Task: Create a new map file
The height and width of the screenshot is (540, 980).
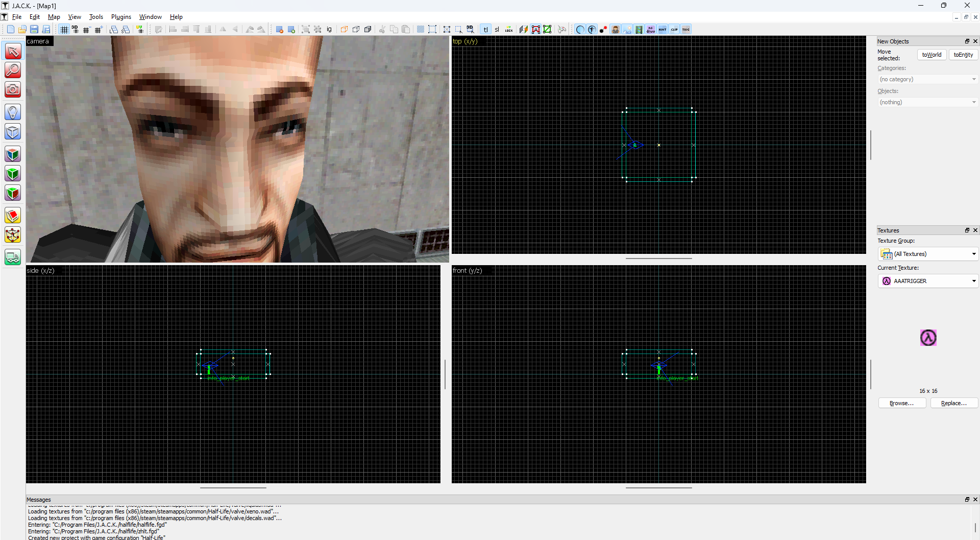Action: coord(10,30)
